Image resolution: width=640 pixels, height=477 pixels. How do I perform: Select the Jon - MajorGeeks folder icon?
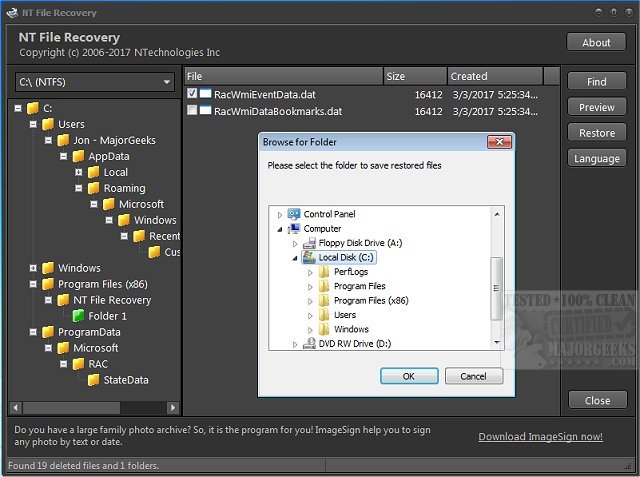63,140
